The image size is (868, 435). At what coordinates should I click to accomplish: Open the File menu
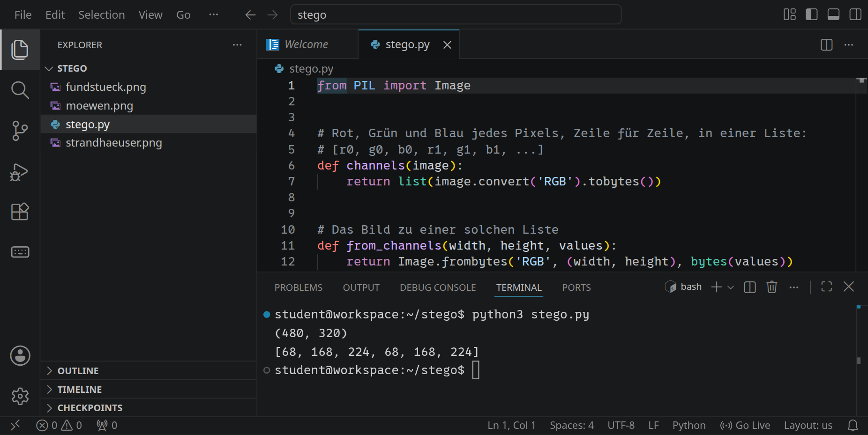23,15
